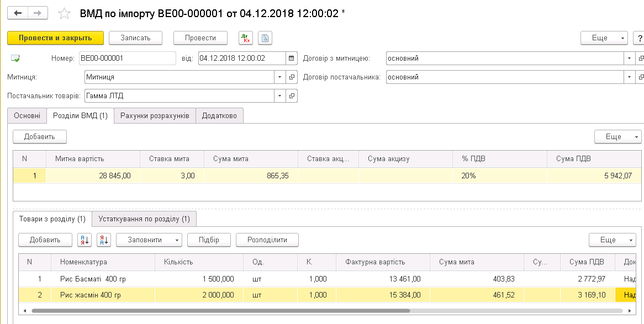Open the top Еще menu
The height and width of the screenshot is (324, 644).
(x=604, y=38)
